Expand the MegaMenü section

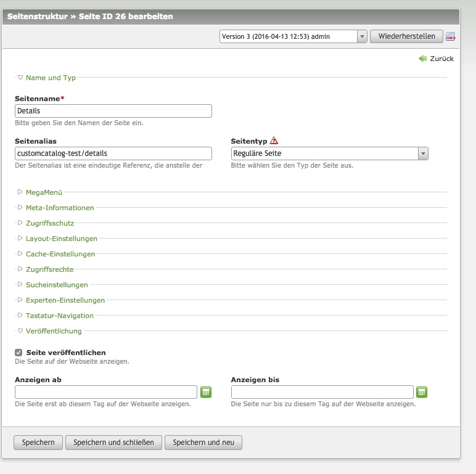tap(43, 192)
